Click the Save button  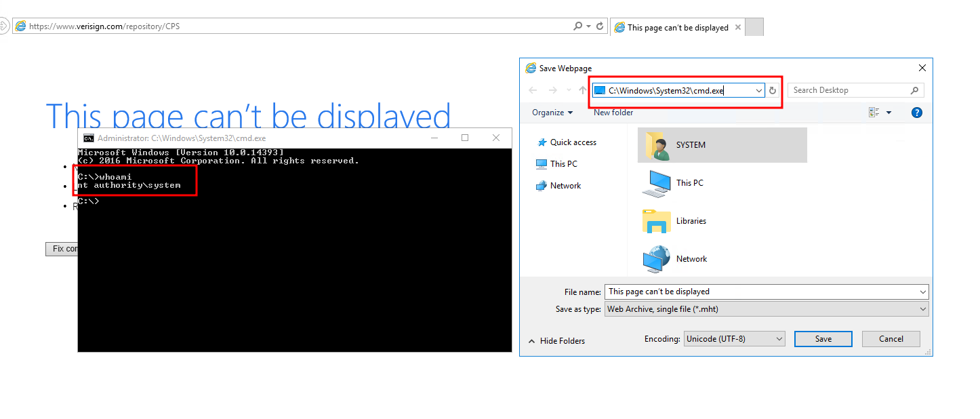[823, 339]
